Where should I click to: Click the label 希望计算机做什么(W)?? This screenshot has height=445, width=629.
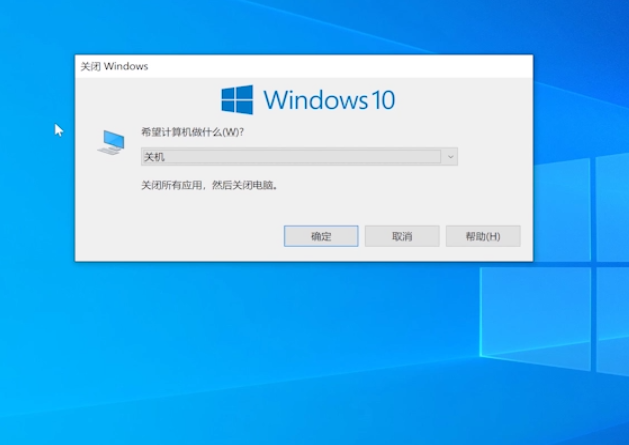(x=193, y=132)
